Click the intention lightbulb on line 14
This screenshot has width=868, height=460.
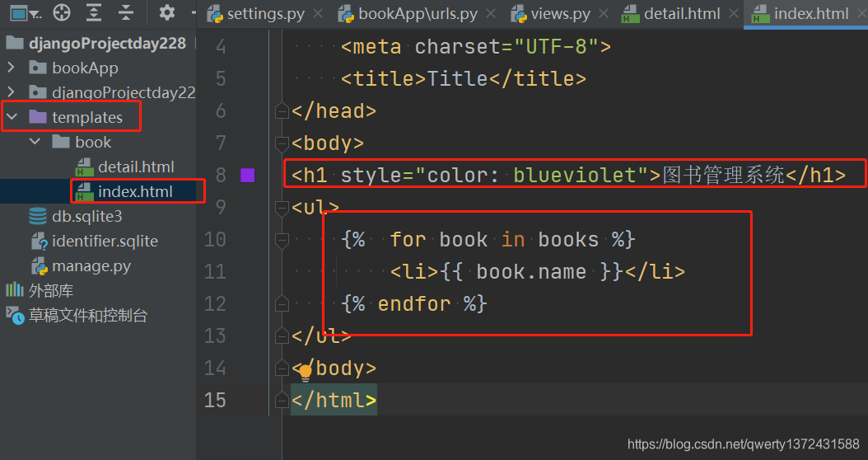(305, 373)
